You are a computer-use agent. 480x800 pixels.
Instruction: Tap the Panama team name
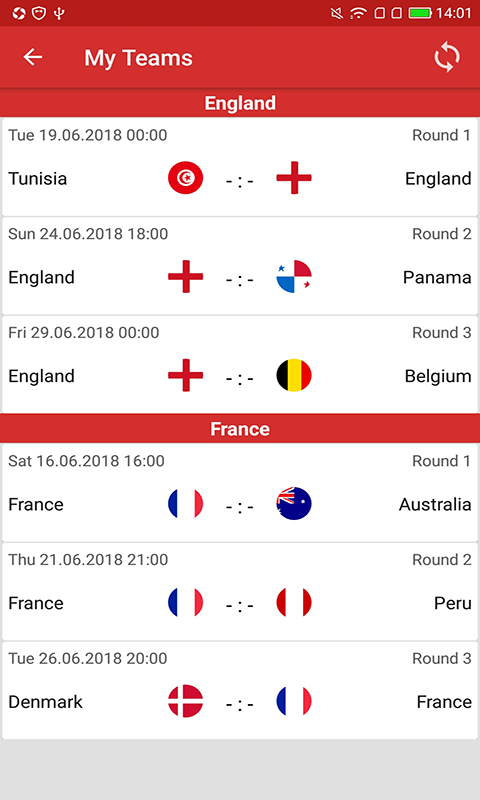coord(437,277)
